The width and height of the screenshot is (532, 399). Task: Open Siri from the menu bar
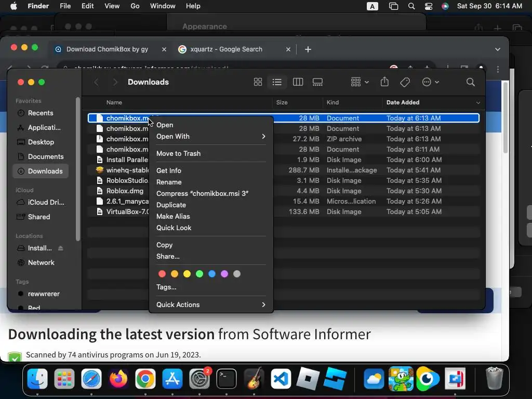coord(445,6)
